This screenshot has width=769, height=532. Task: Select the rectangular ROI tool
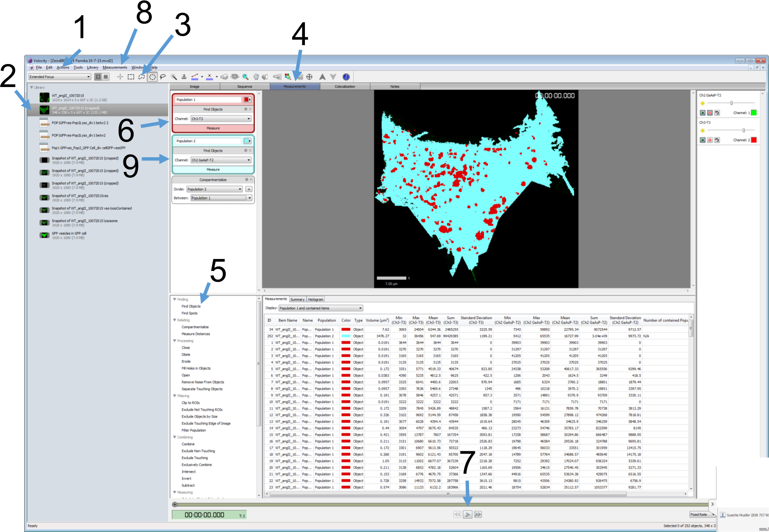[131, 77]
